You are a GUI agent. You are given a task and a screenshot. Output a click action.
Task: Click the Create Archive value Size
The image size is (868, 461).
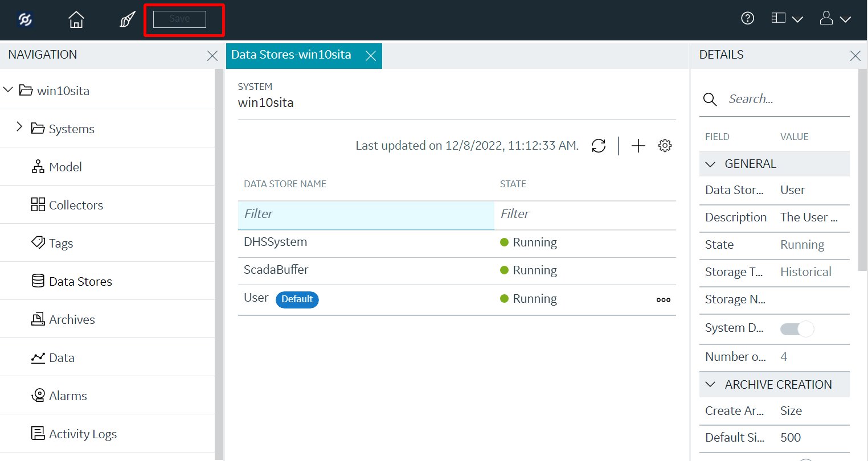(791, 411)
